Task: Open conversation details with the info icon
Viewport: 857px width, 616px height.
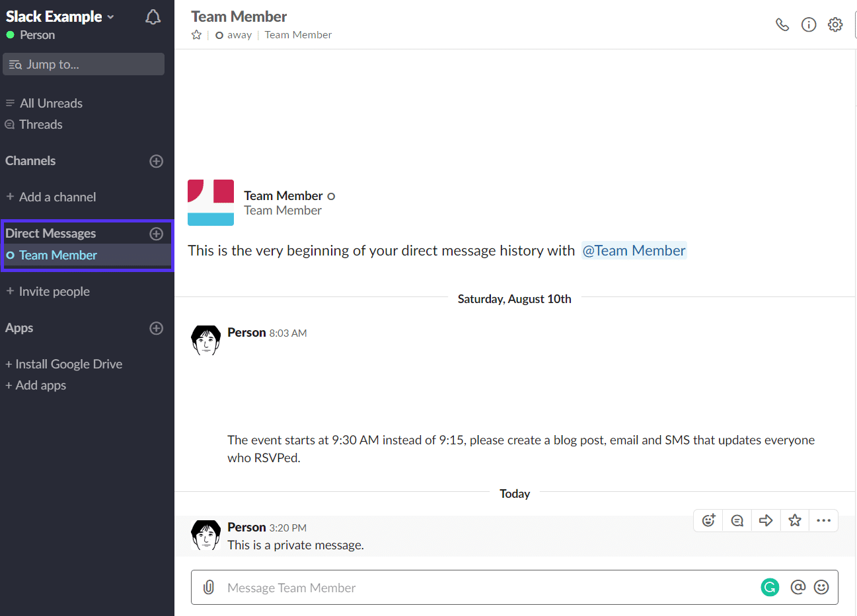Action: (809, 24)
